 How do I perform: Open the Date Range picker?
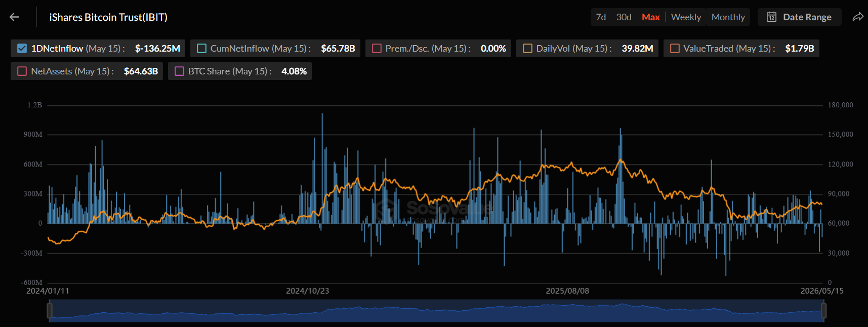click(800, 17)
